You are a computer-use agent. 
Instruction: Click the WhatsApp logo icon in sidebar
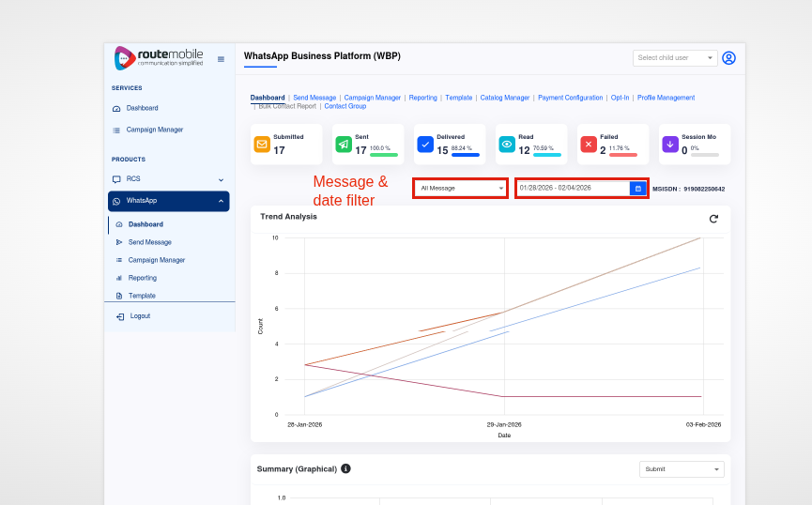(116, 201)
